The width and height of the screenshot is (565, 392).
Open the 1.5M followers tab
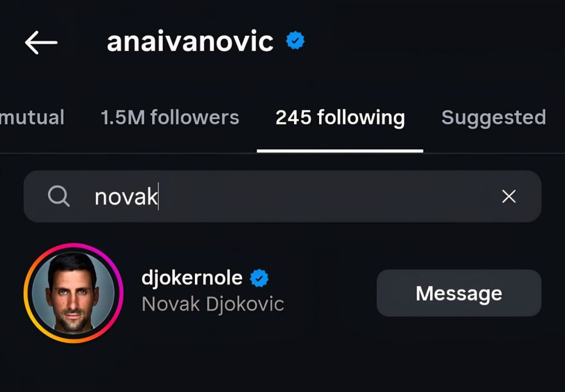170,117
